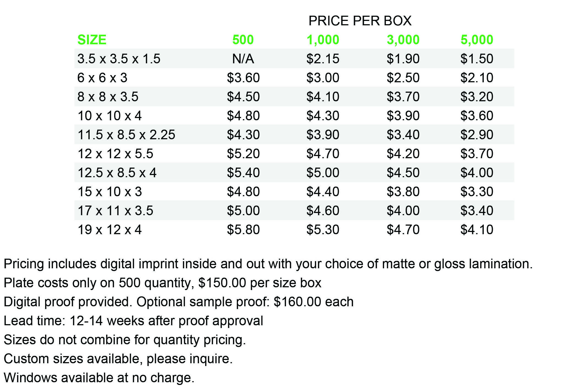
Task: Select the 1,000 quantity column header
Action: pyautogui.click(x=323, y=40)
